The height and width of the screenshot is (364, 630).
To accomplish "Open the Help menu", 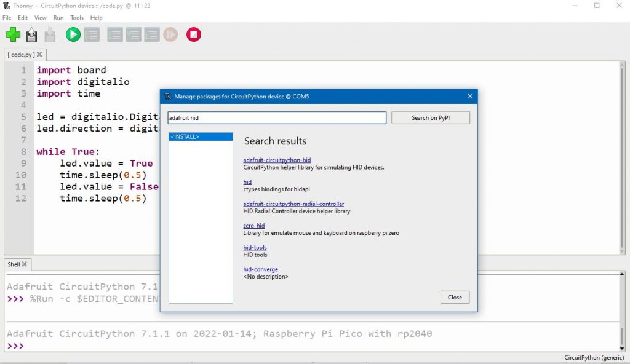I will click(97, 18).
